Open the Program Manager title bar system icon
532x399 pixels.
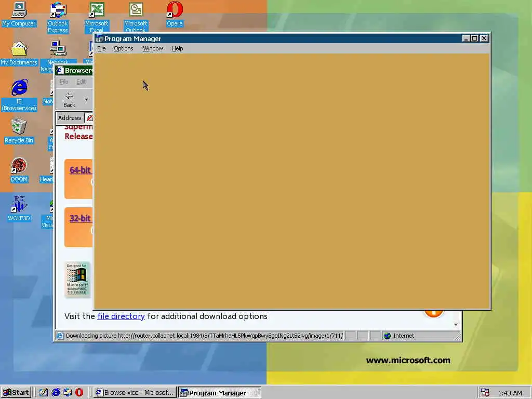tap(99, 38)
